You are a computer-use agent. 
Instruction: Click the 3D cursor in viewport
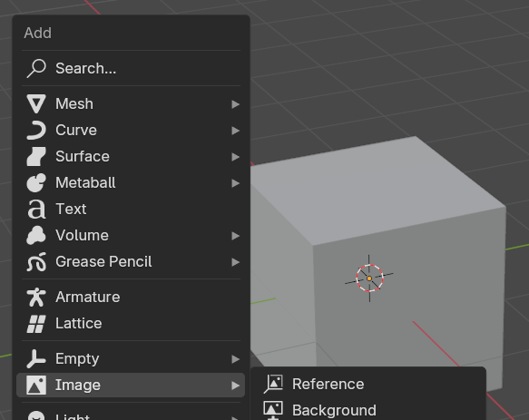369,278
